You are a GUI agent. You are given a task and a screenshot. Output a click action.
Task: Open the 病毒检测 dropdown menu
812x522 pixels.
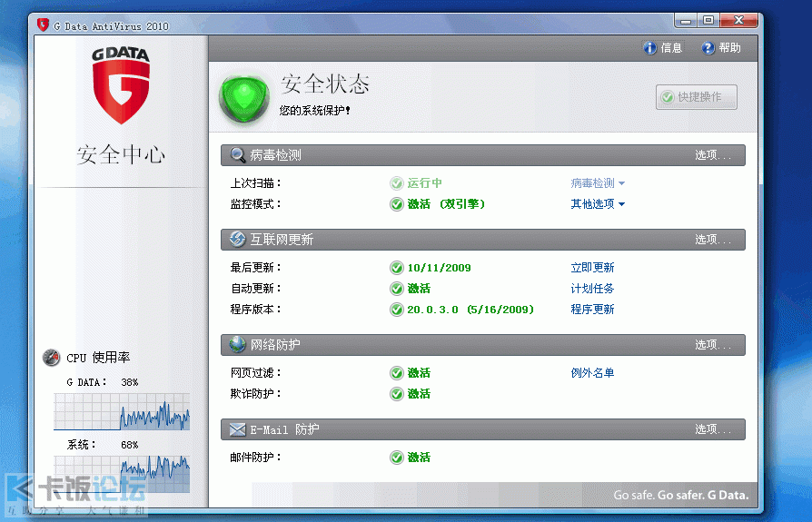point(598,183)
